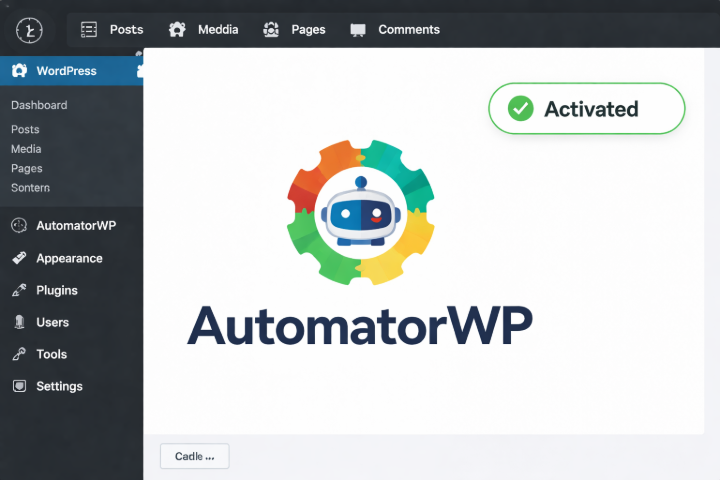Viewport: 720px width, 480px height.
Task: Click the green checkmark in Activated badge
Action: coord(521,108)
